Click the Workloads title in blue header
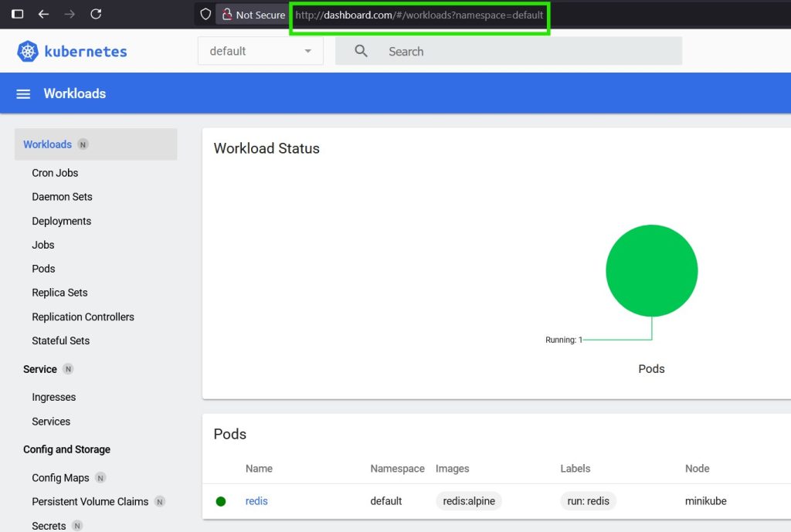791x532 pixels. click(75, 93)
